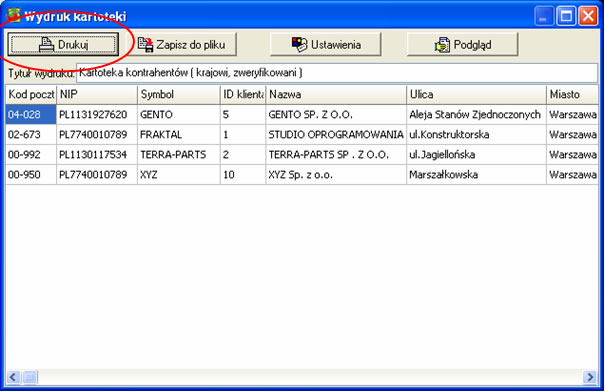Click the Miasto column header

click(573, 95)
